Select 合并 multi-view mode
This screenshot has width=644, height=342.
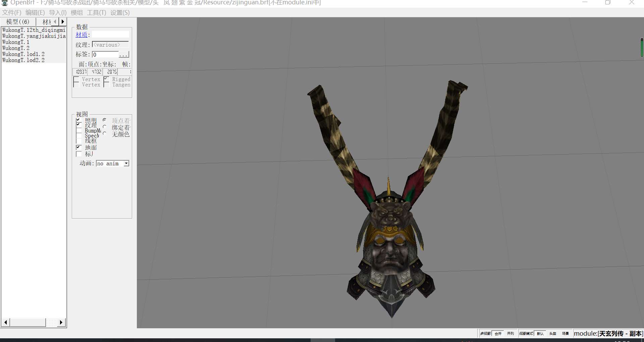(498, 334)
